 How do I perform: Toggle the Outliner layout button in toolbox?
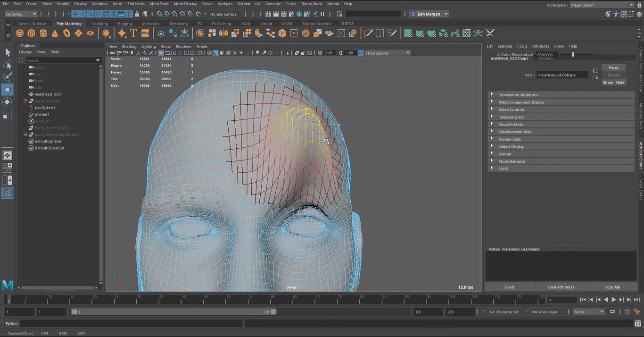point(8,193)
